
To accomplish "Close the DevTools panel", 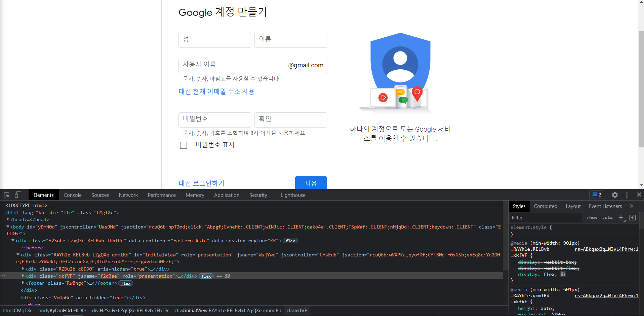I will point(639,195).
